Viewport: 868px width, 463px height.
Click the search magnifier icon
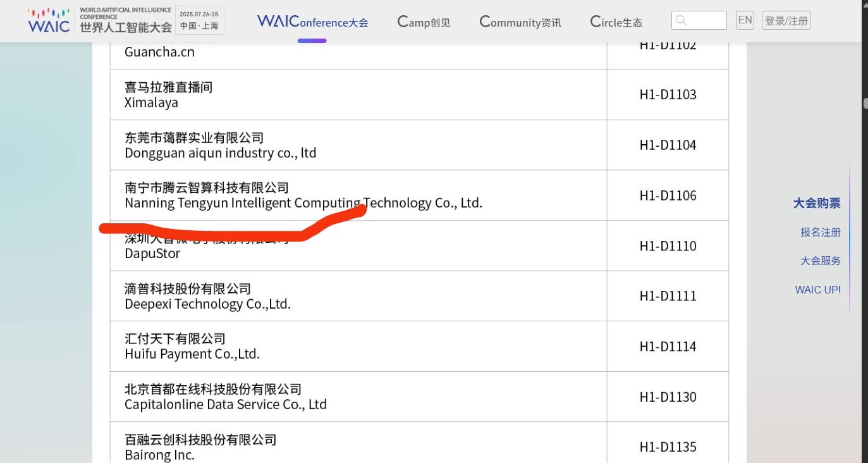[681, 20]
